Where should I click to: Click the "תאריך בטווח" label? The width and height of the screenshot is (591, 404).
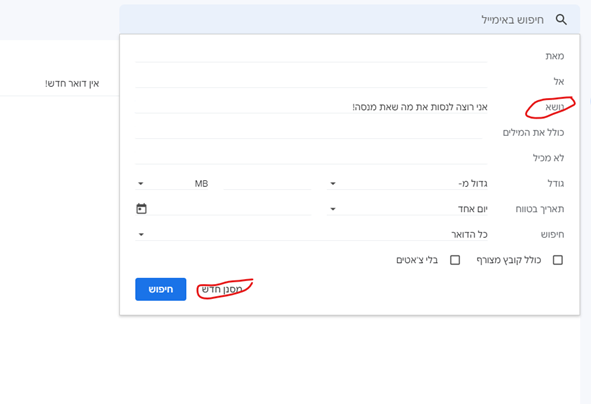click(540, 209)
